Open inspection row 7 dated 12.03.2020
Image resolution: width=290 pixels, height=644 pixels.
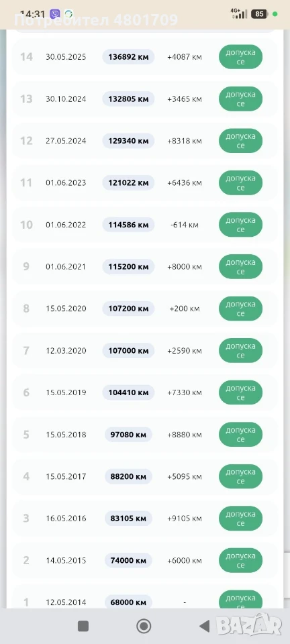(144, 351)
